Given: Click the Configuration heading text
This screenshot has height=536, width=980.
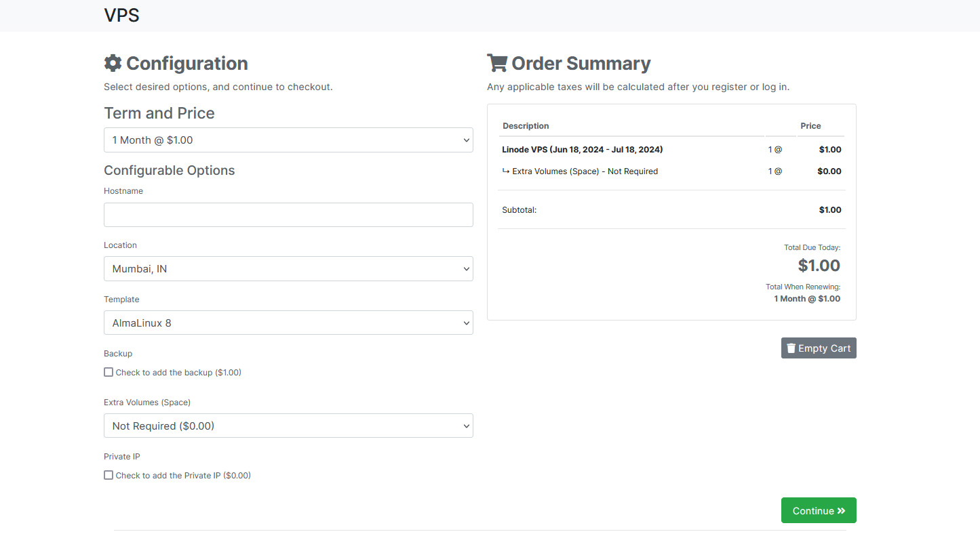Looking at the screenshot, I should pos(187,63).
